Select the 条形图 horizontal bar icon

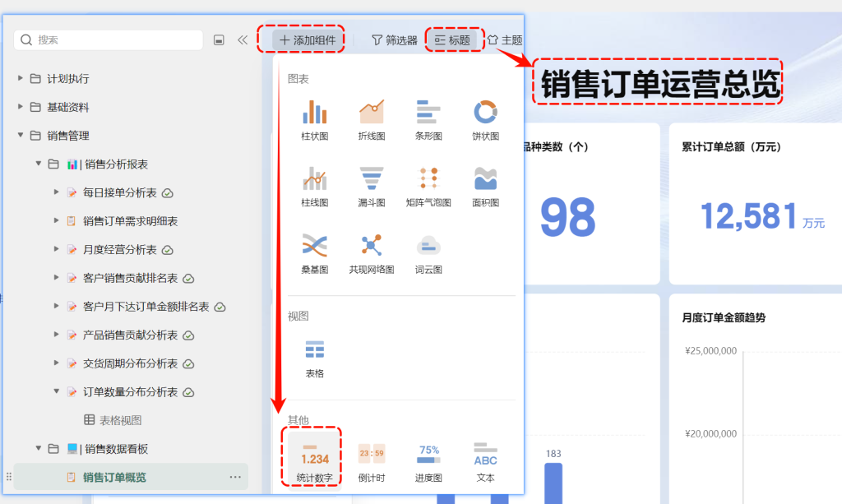point(428,112)
